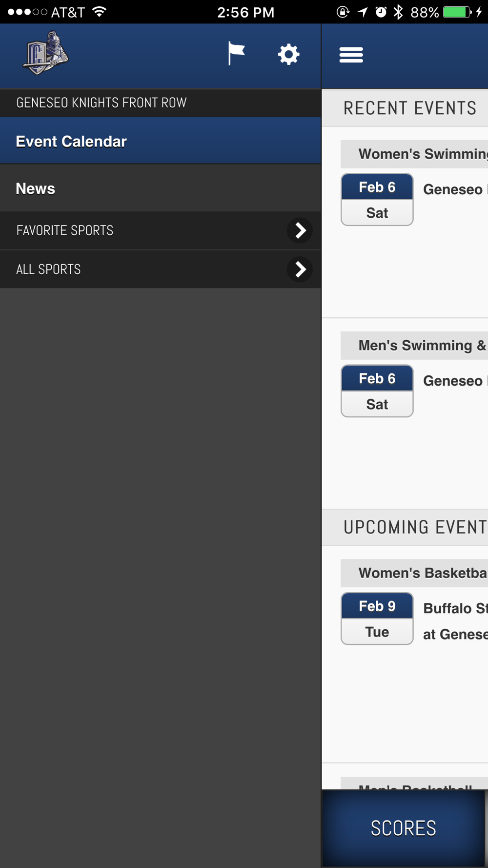Tap Men's Swimming Feb 6 date badge

[377, 391]
